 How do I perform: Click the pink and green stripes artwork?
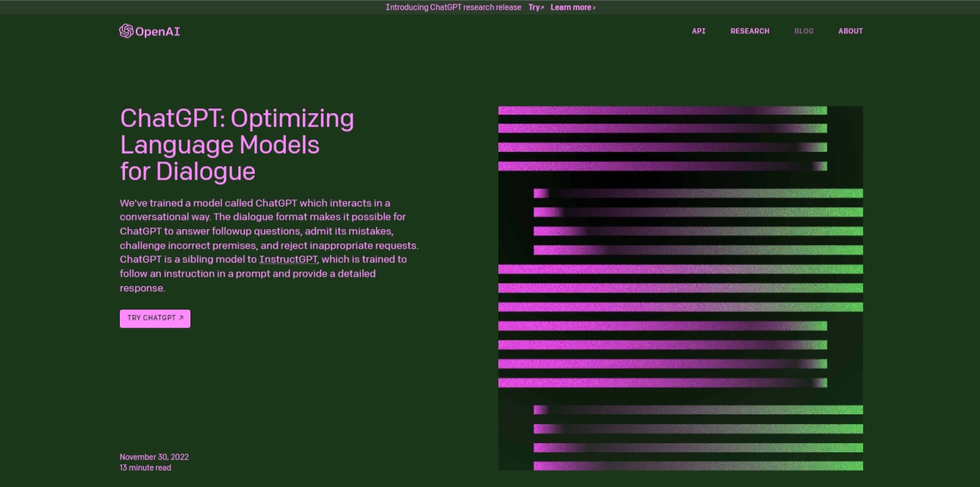coord(680,288)
